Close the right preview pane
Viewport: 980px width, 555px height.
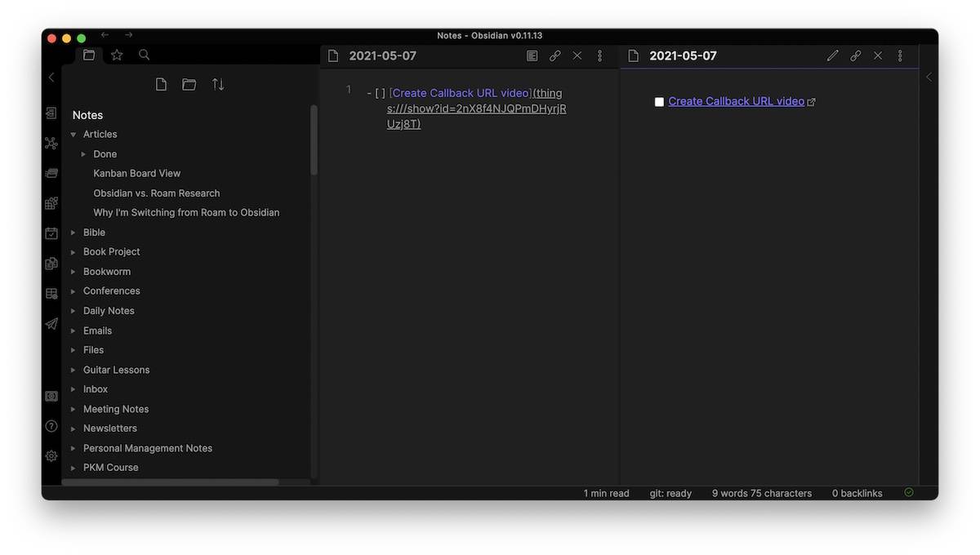point(878,56)
